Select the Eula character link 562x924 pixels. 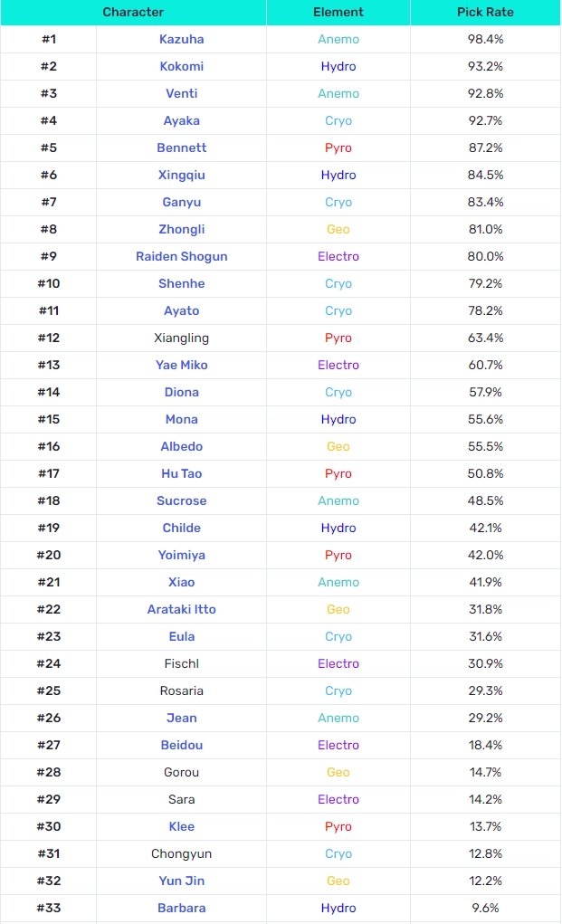[181, 636]
